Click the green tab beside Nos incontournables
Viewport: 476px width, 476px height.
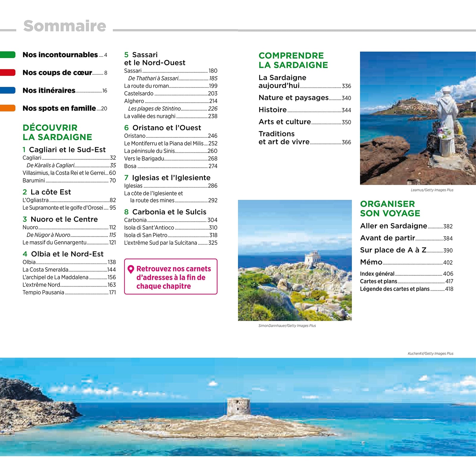point(8,55)
